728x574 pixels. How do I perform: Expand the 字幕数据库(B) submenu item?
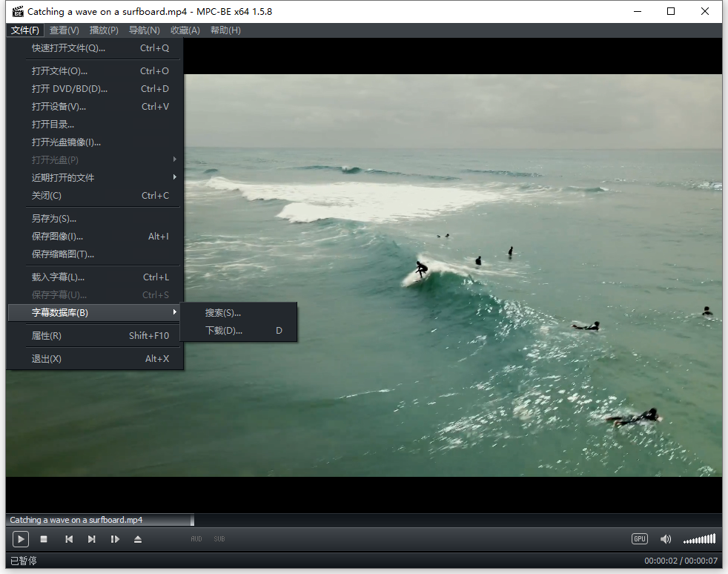(x=95, y=312)
